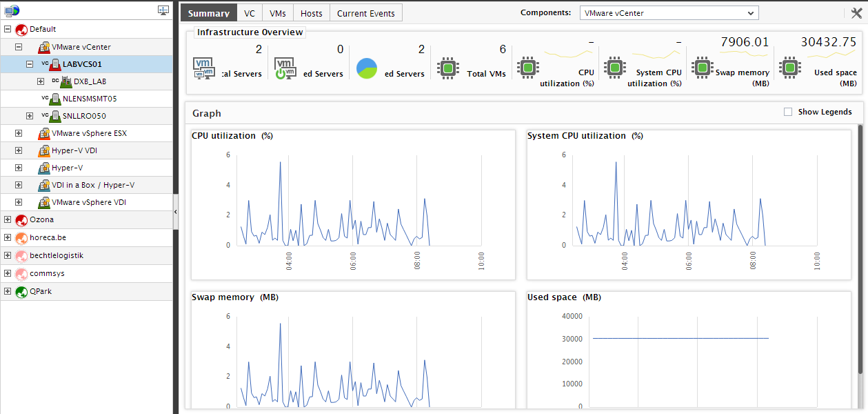Click the horeca.be globe icon

click(x=21, y=238)
